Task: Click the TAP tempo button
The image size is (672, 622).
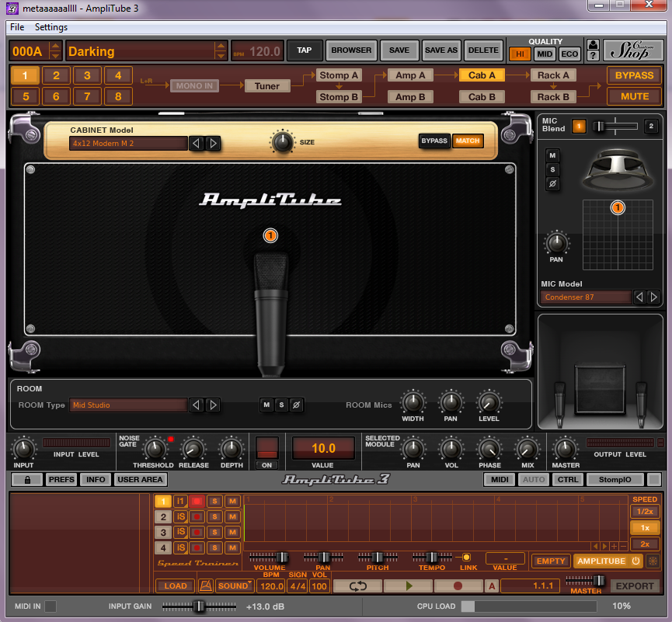Action: (x=305, y=50)
